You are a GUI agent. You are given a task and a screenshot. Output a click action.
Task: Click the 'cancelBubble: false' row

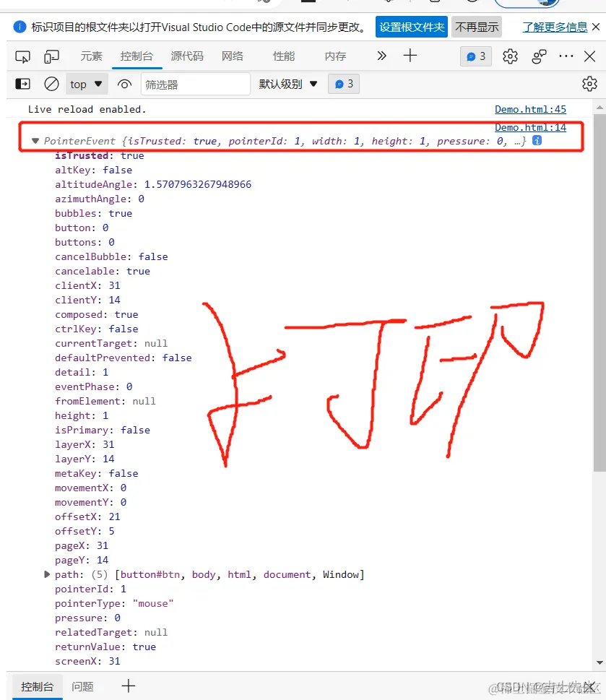[x=111, y=256]
